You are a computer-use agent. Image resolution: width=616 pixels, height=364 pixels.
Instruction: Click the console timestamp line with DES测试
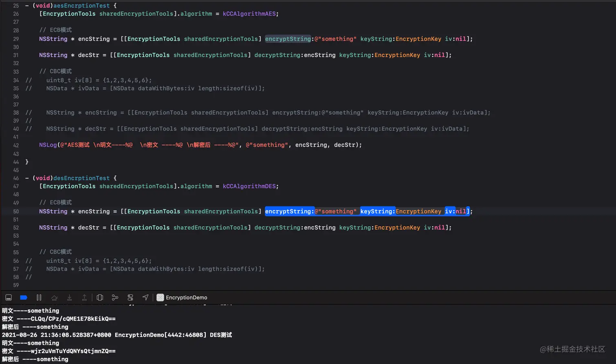117,335
